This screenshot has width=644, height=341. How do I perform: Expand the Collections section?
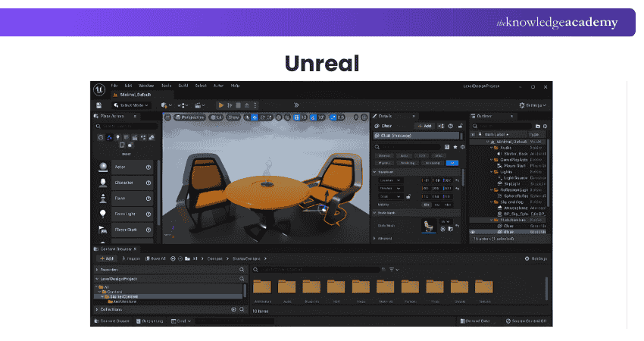(97, 309)
